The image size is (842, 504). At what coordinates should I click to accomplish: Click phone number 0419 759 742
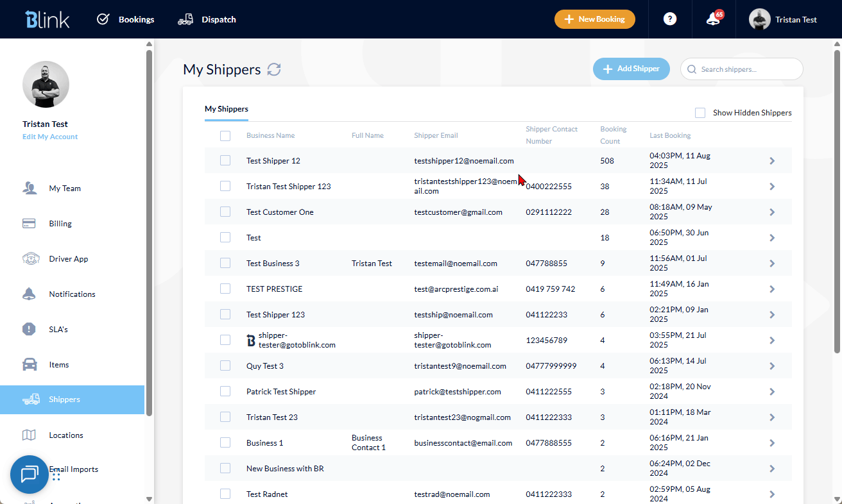coord(551,289)
